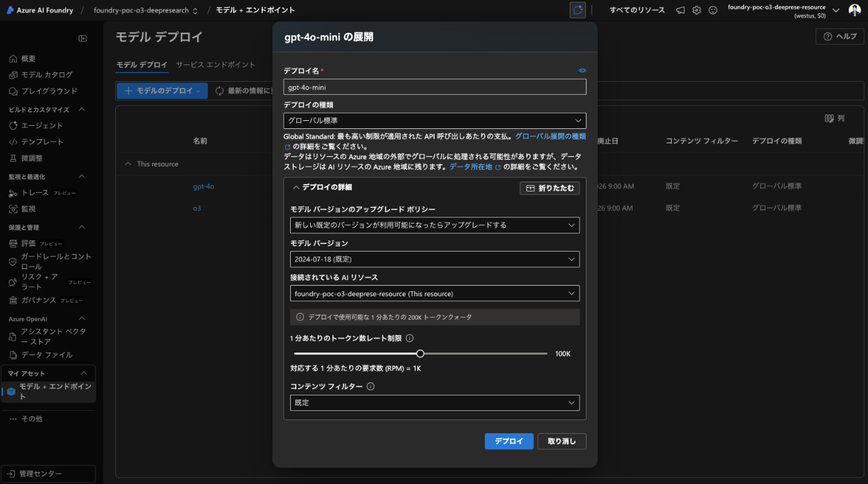Open the プレイグラウンド chat icon

(13, 91)
